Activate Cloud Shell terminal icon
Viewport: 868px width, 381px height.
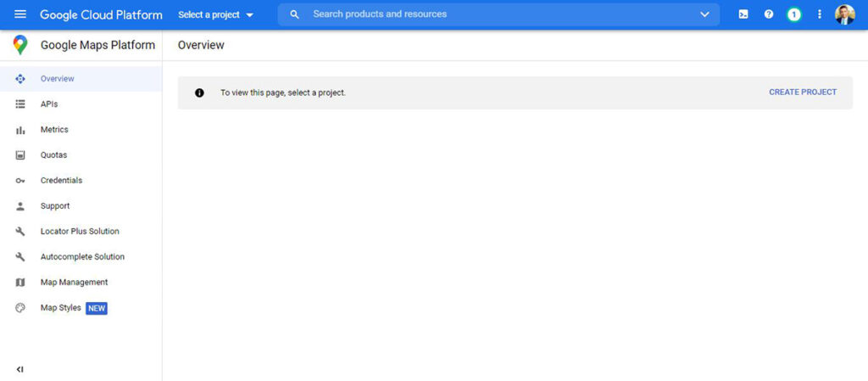point(743,14)
